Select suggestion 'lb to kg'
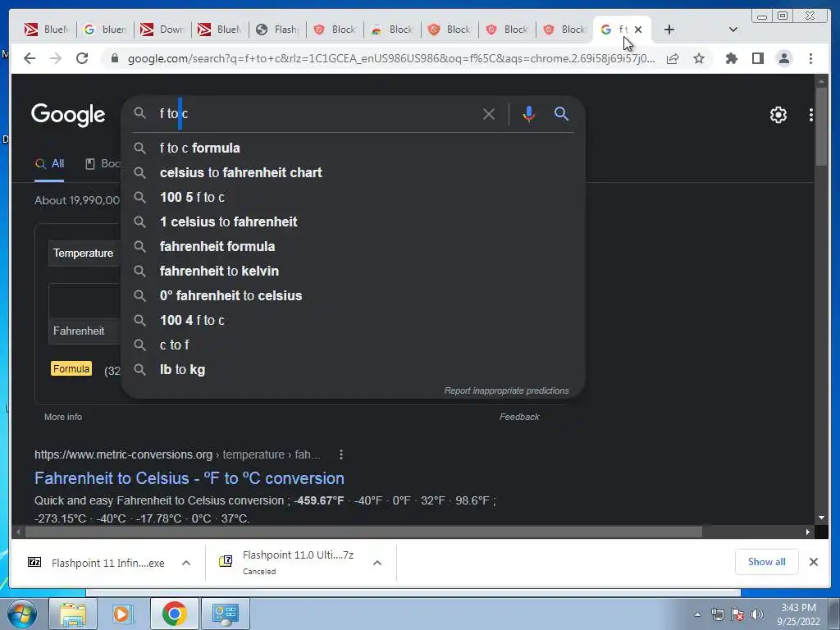The height and width of the screenshot is (630, 840). click(x=354, y=370)
